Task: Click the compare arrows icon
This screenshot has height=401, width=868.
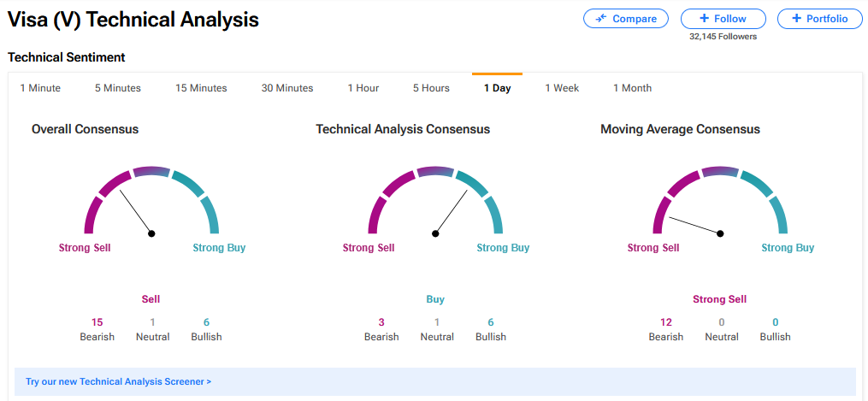Action: 601,19
